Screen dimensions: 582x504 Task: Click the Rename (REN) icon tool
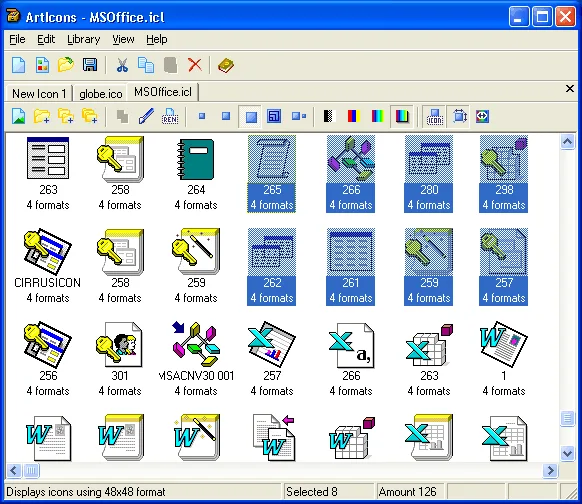pos(170,117)
